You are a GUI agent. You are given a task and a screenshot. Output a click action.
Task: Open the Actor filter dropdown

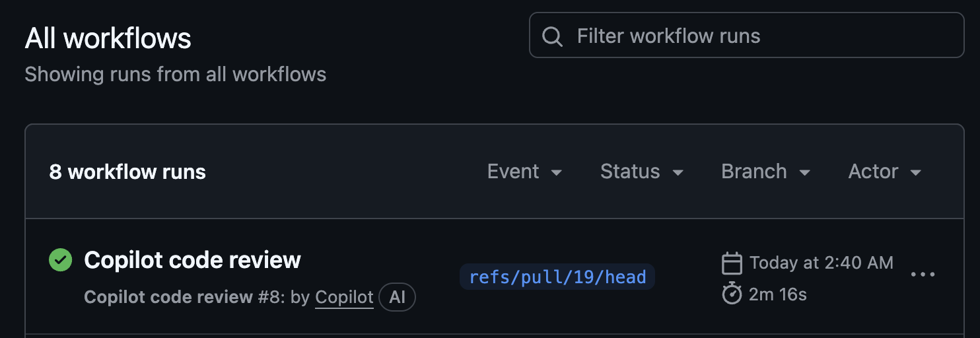click(x=884, y=172)
